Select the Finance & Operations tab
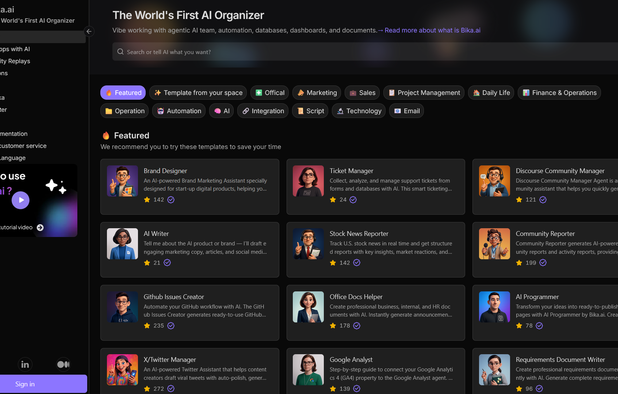 coord(559,93)
